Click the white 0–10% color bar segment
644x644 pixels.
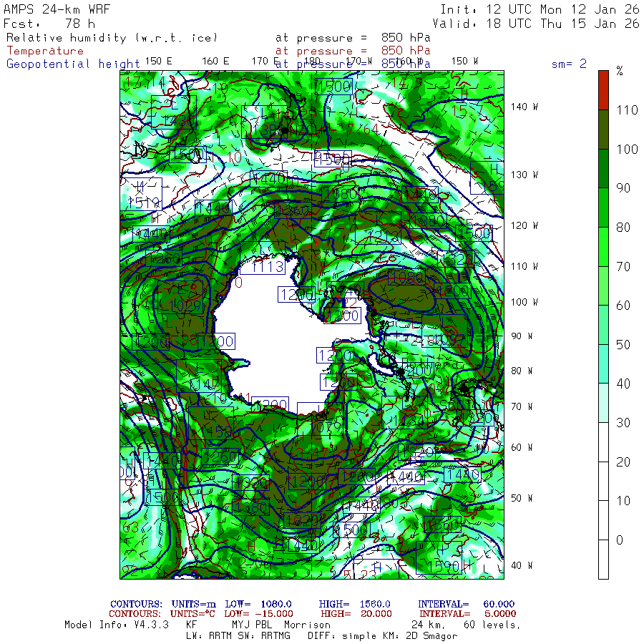point(603,520)
